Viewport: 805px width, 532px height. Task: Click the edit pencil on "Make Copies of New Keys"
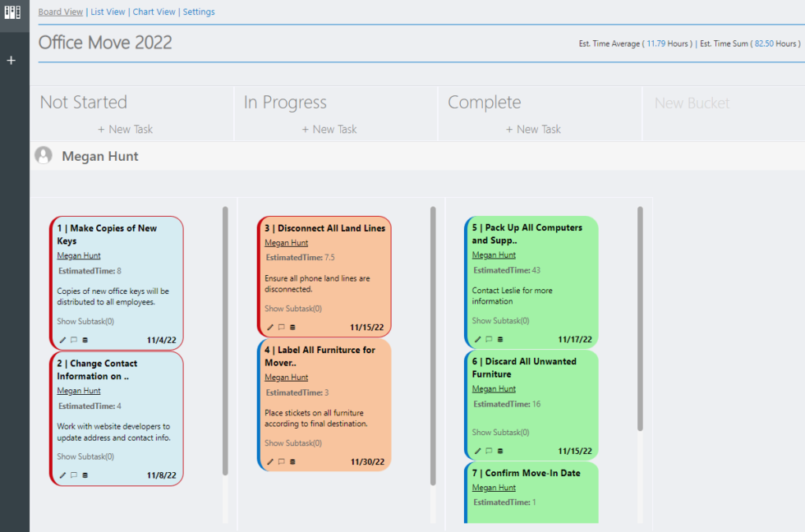[62, 339]
